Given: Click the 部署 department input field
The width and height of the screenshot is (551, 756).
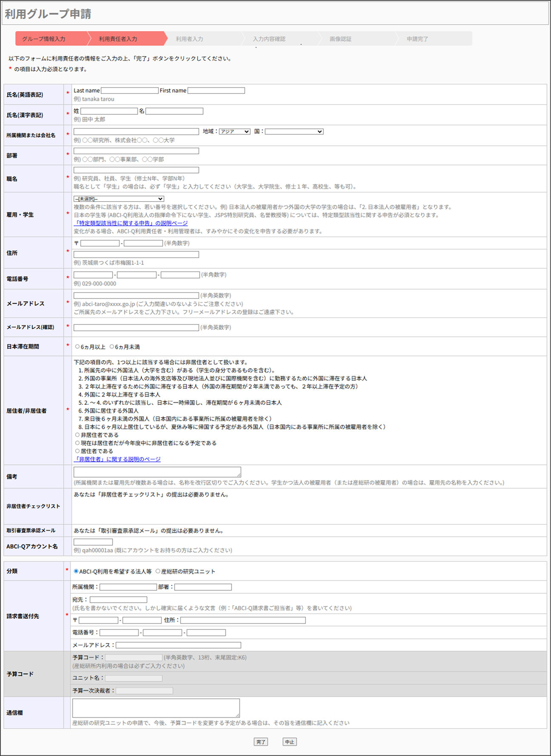Looking at the screenshot, I should (136, 151).
